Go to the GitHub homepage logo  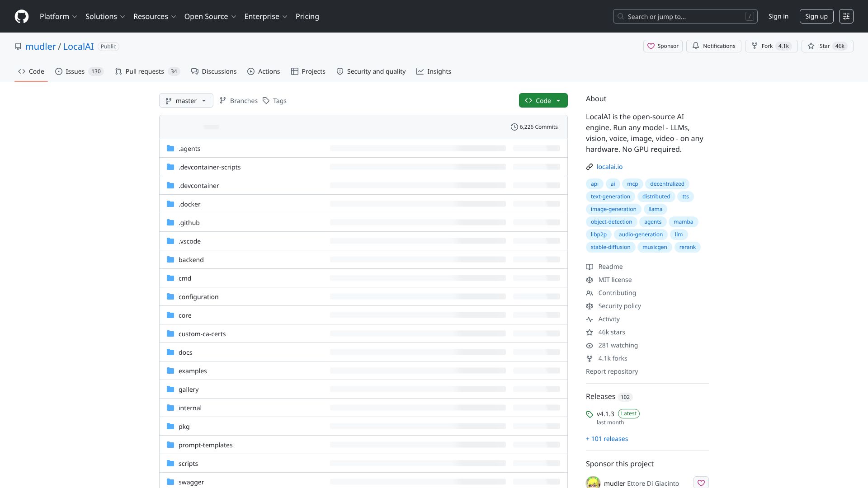click(22, 16)
